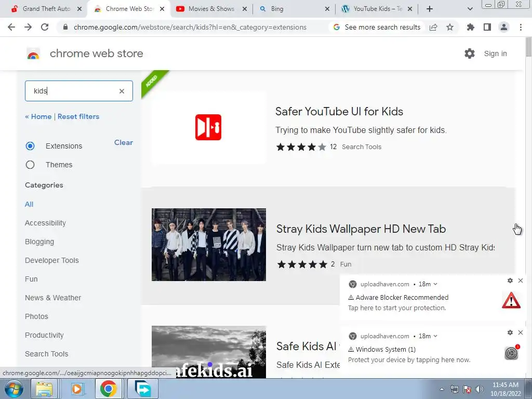Filter by News & Weather category
The width and height of the screenshot is (532, 399).
pyautogui.click(x=53, y=298)
